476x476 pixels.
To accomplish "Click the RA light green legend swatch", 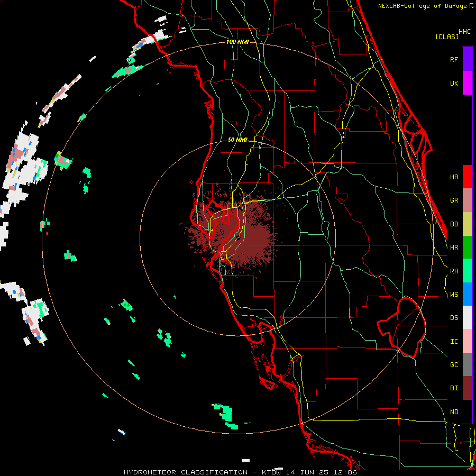I will tap(467, 271).
